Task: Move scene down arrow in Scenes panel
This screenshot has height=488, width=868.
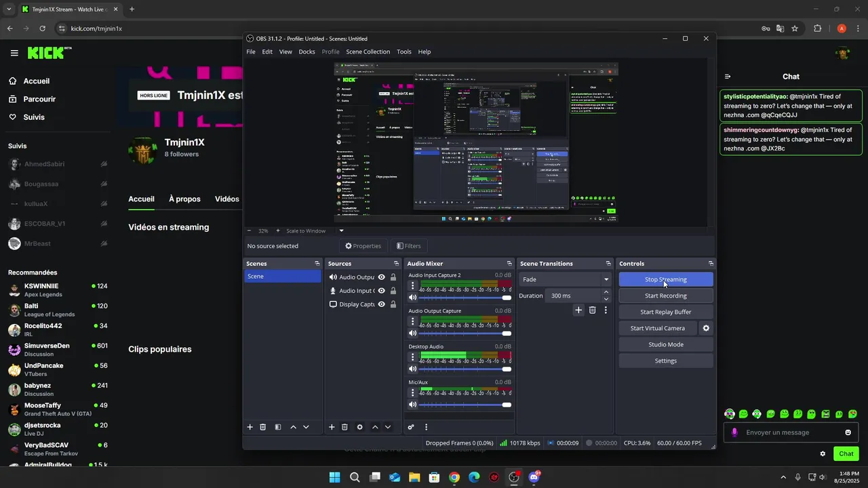Action: click(306, 427)
